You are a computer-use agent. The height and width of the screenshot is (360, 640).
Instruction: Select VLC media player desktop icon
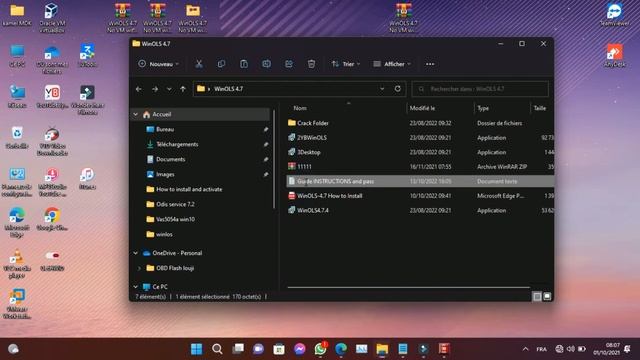pyautogui.click(x=17, y=263)
